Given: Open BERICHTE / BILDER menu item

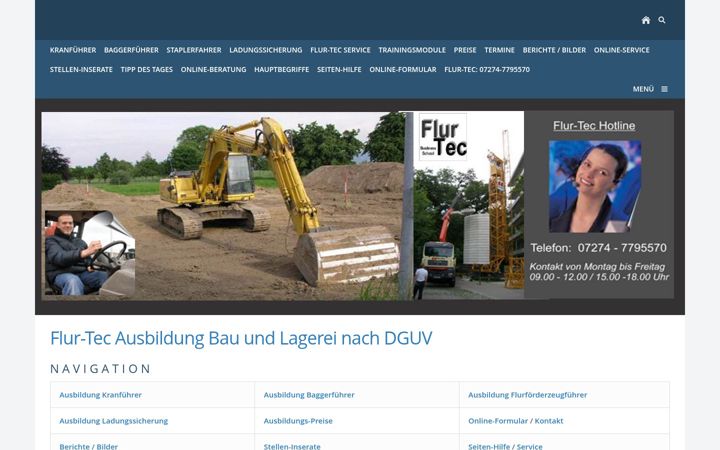Looking at the screenshot, I should click(554, 50).
